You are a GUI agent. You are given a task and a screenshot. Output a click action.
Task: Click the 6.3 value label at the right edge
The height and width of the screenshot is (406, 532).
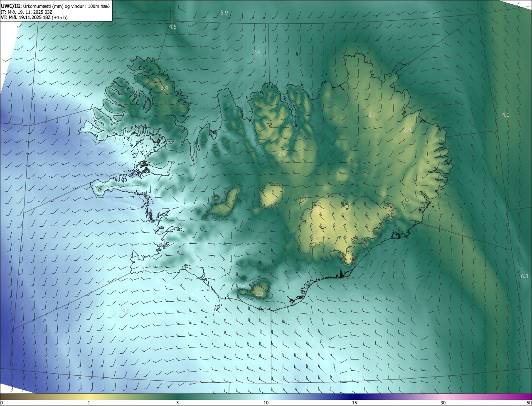[525, 276]
